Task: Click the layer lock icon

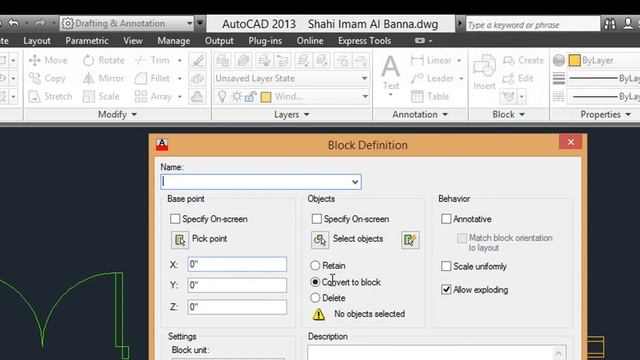Action: point(251,97)
